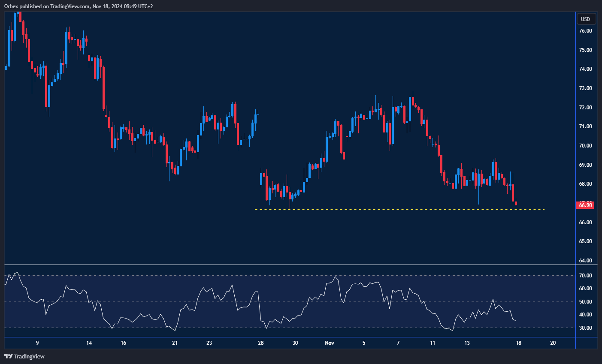Select the 28 date label on time axis
This screenshot has height=364, width=602.
(261, 343)
